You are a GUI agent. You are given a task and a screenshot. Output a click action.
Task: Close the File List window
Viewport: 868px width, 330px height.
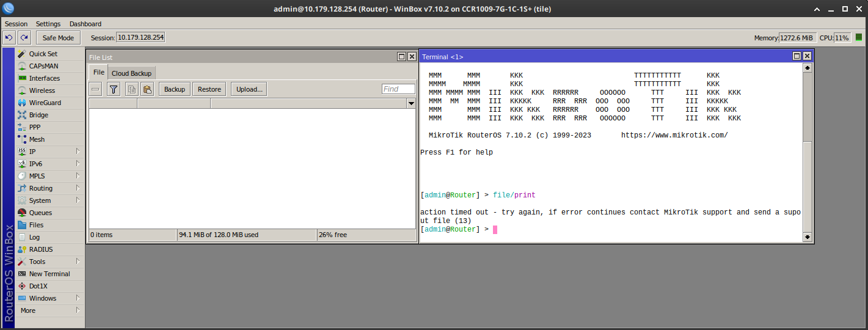click(412, 56)
